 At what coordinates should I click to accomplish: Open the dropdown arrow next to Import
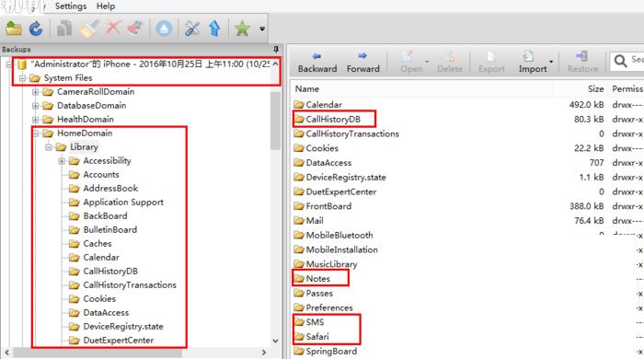click(551, 62)
